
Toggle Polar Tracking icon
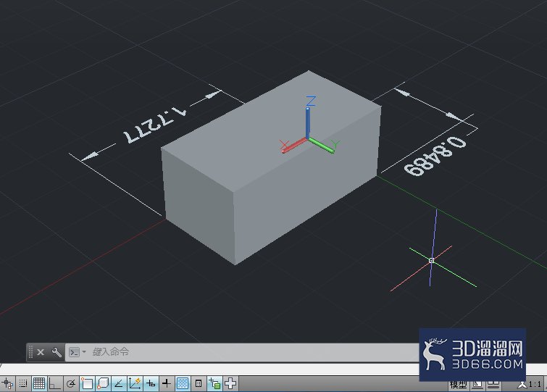pyautogui.click(x=71, y=383)
